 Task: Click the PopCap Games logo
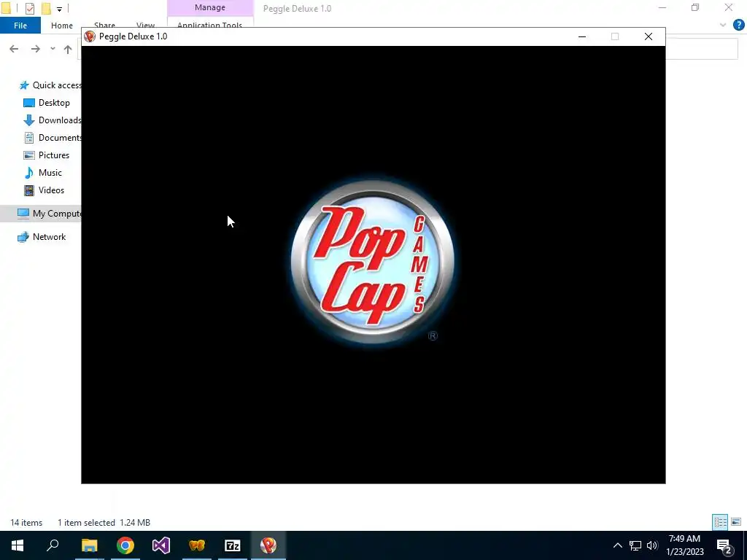pyautogui.click(x=373, y=262)
